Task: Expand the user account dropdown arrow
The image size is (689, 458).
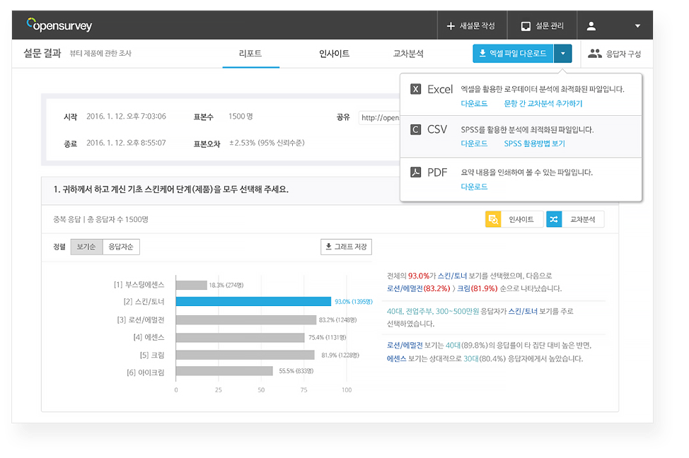Action: (x=637, y=26)
